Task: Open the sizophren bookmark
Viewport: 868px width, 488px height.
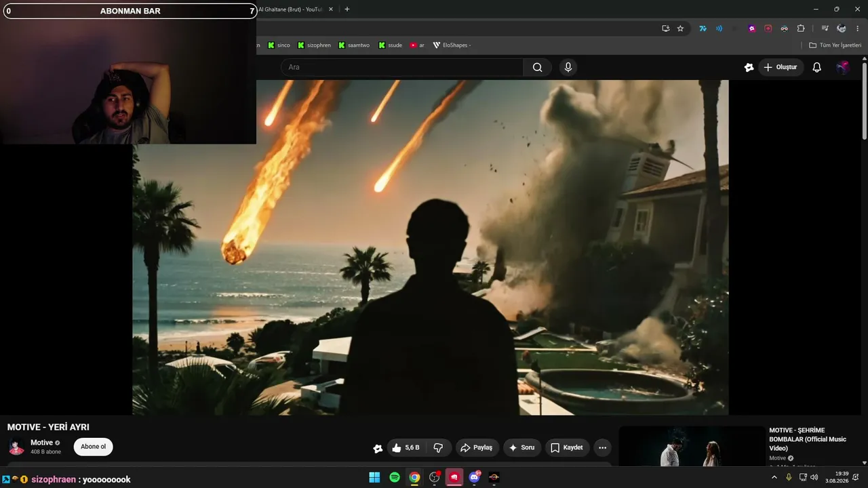Action: click(314, 45)
